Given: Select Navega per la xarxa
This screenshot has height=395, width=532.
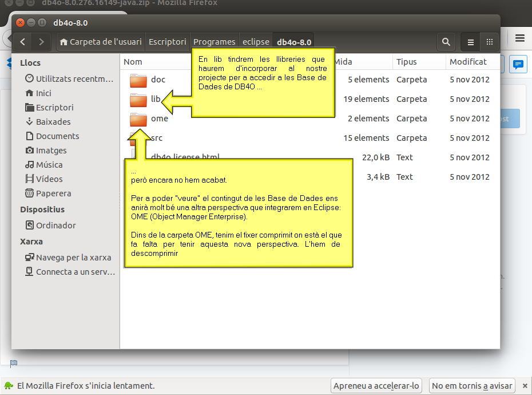Looking at the screenshot, I should (68, 258).
